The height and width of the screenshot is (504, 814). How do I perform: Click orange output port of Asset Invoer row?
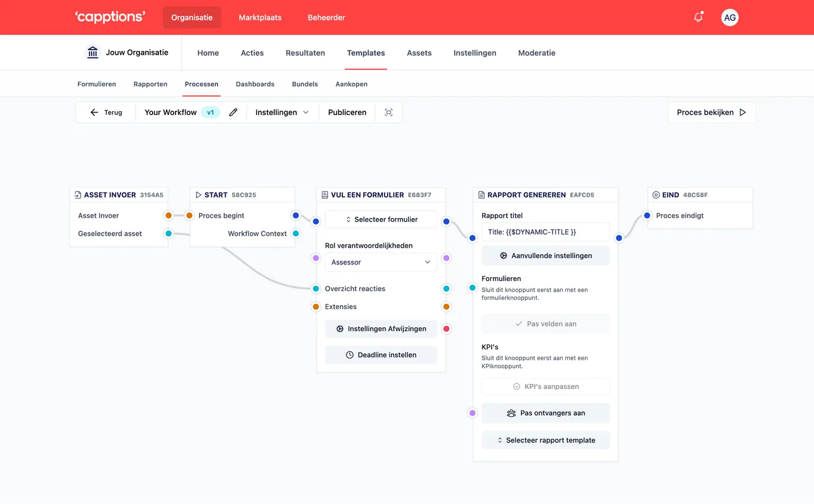pos(169,215)
